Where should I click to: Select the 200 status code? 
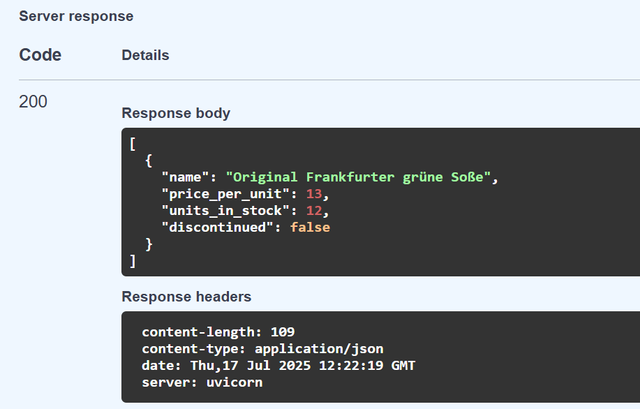tap(33, 101)
